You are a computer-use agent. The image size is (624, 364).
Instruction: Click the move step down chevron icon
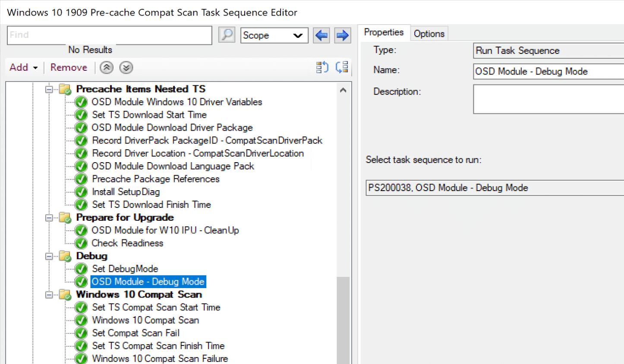point(126,68)
